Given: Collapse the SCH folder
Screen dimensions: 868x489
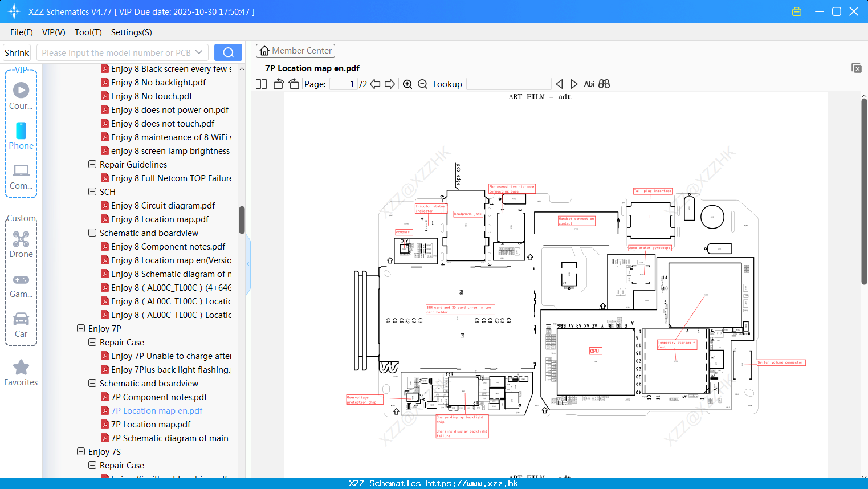Looking at the screenshot, I should click(x=92, y=191).
